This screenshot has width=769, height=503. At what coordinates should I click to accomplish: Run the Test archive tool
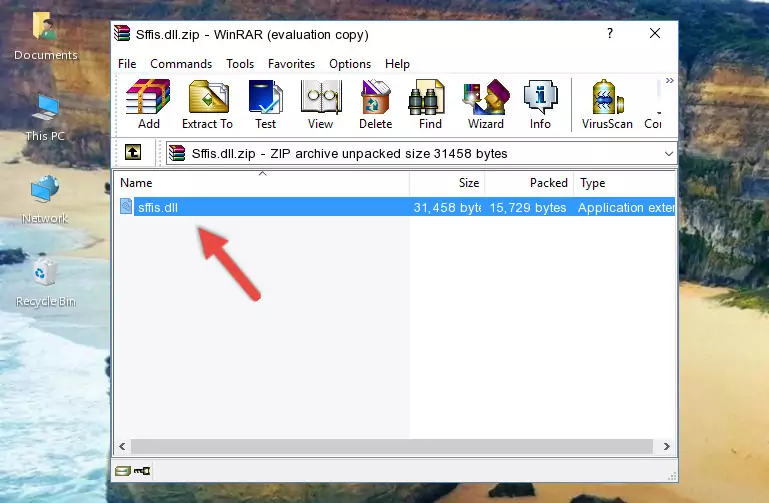(x=265, y=104)
